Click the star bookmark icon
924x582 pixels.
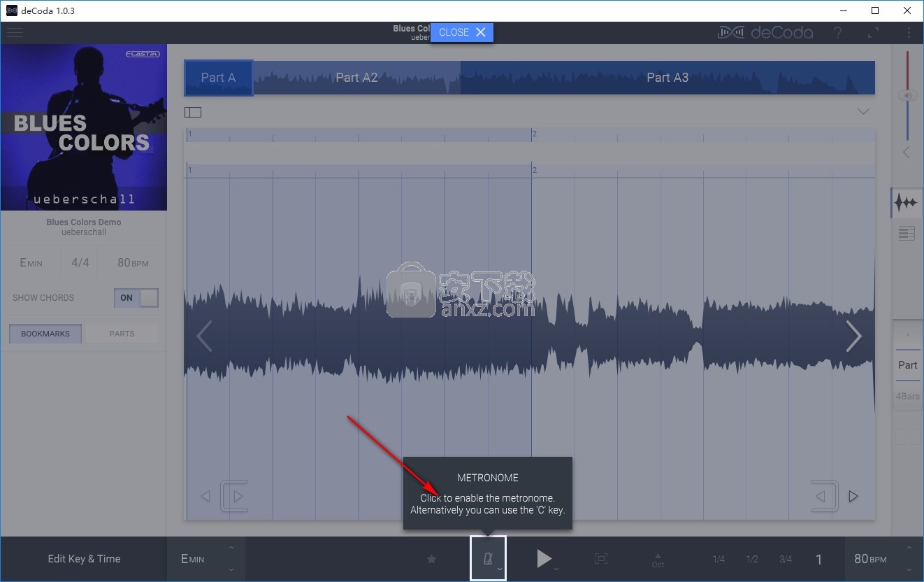coord(431,559)
